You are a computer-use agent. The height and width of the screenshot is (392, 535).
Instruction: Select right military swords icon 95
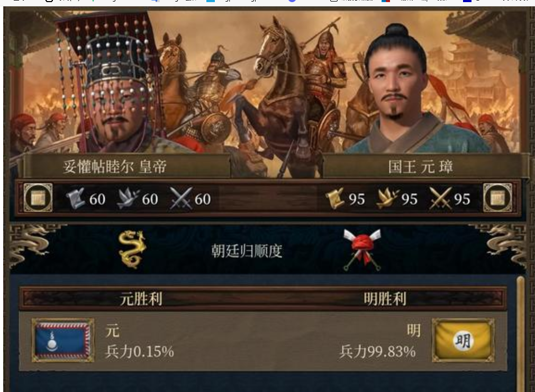[440, 198]
